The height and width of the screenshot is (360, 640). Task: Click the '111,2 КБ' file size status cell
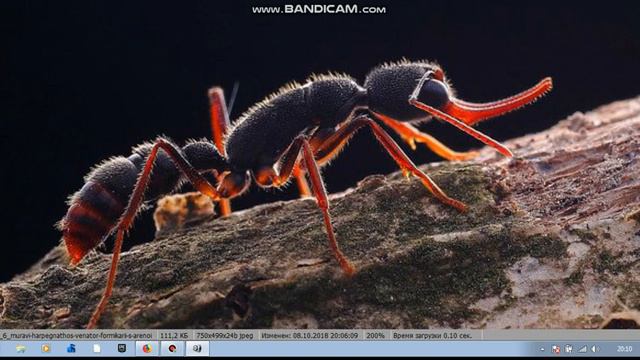(174, 336)
